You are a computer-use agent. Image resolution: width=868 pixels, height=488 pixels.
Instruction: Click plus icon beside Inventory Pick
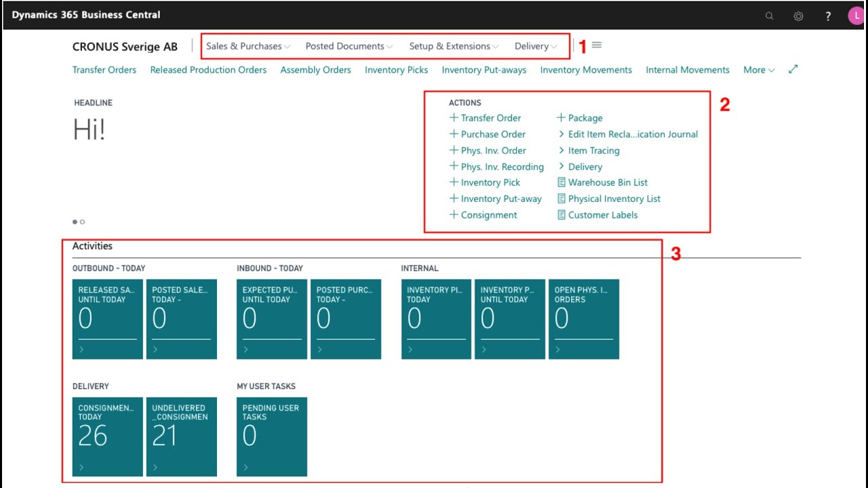(x=454, y=182)
